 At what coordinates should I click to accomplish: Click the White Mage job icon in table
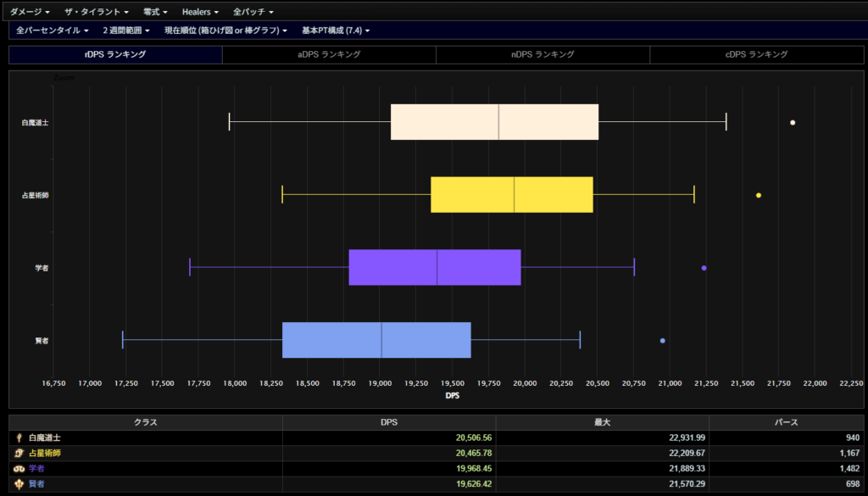point(19,438)
